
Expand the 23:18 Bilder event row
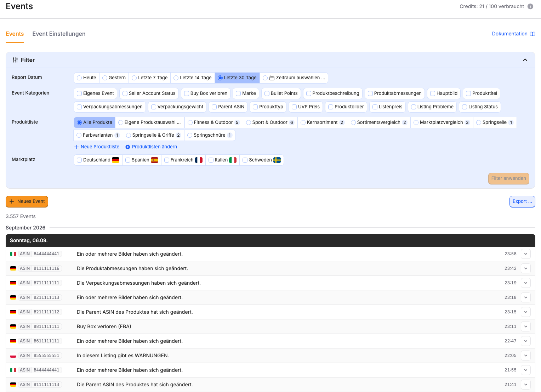pos(526,297)
